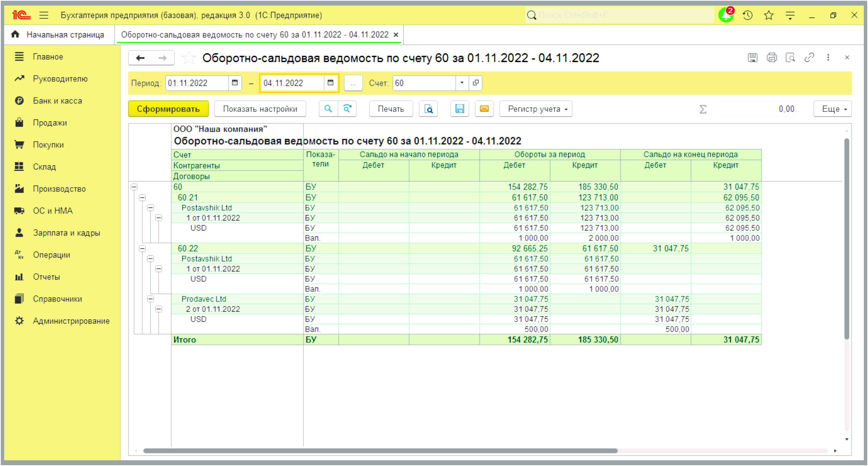The image size is (868, 466).
Task: Click the horizontal scrollbar of report
Action: (x=380, y=451)
